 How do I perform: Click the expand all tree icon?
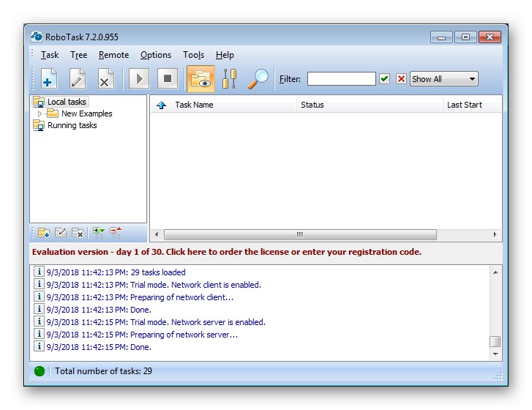pyautogui.click(x=99, y=233)
